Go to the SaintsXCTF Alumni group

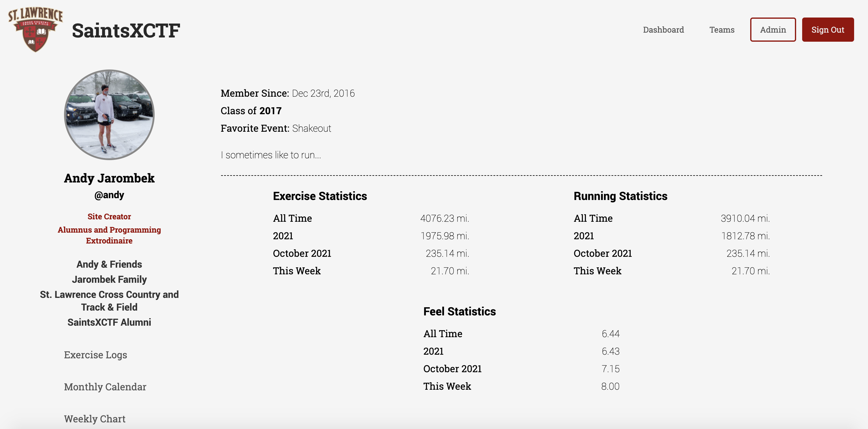tap(109, 322)
